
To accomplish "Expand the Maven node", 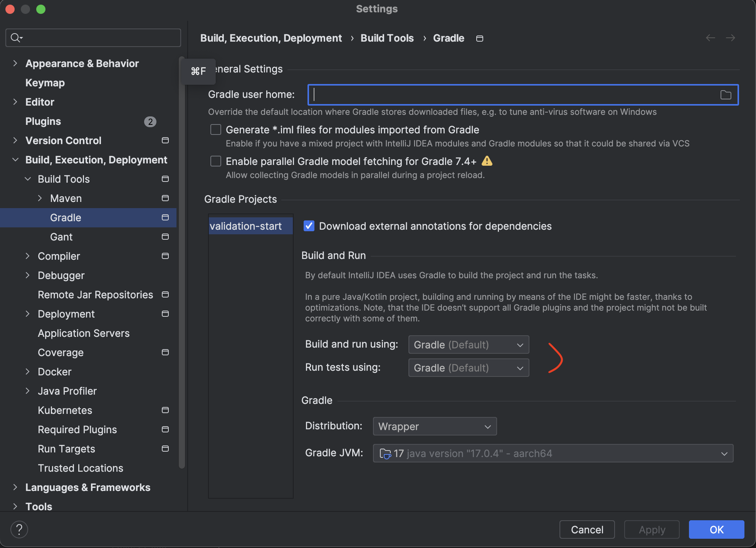I will 40,198.
